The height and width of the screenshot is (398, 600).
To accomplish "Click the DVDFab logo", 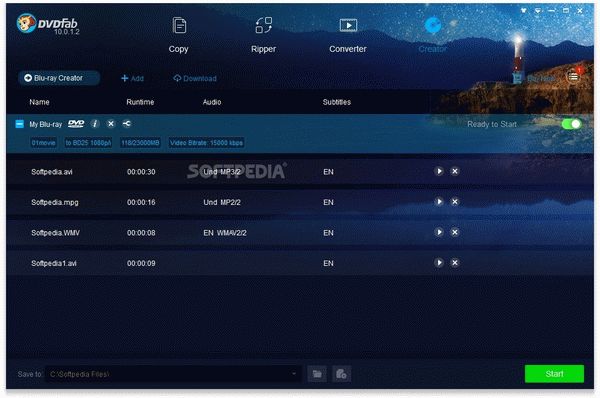I will point(48,24).
